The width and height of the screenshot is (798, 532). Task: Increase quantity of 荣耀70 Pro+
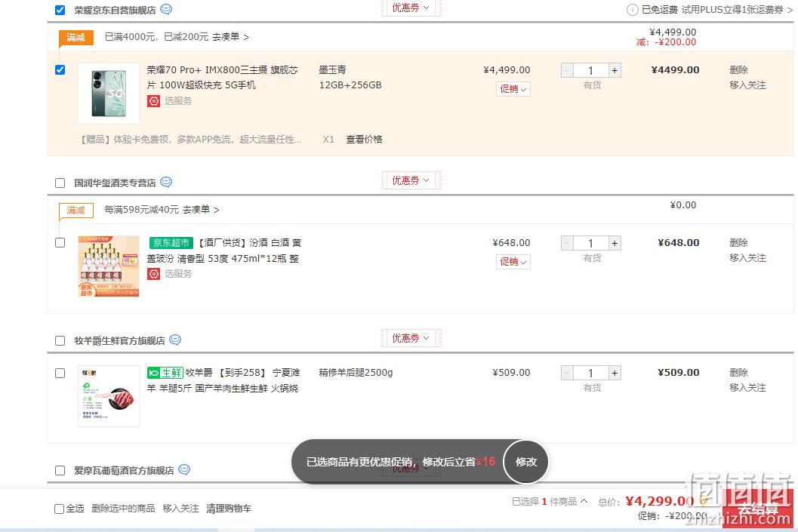click(615, 70)
